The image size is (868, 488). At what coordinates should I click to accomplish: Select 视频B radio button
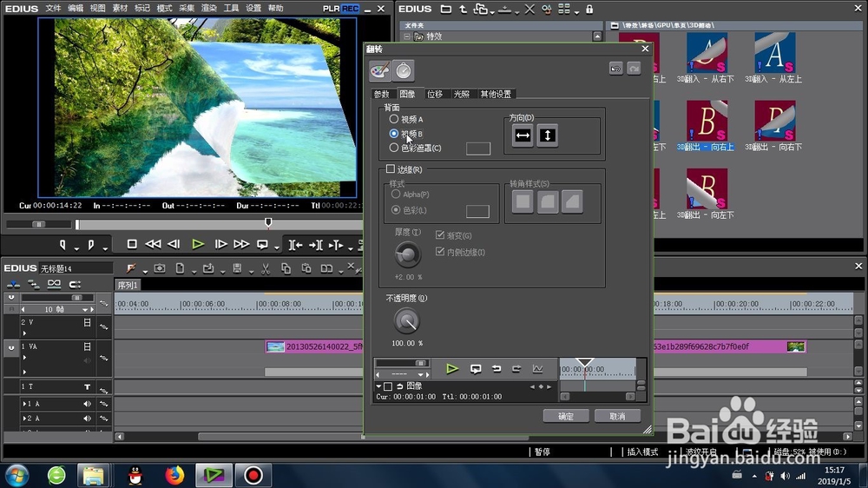[393, 134]
